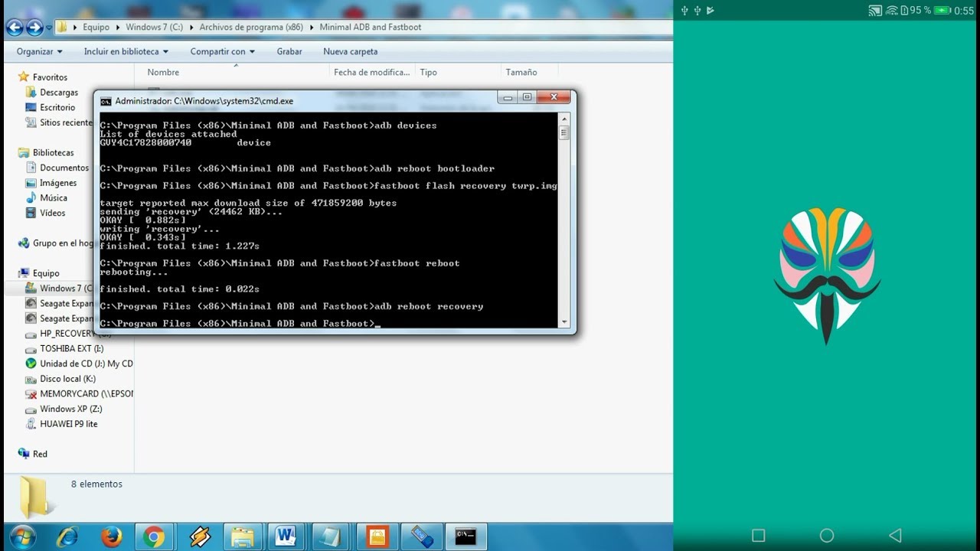This screenshot has width=980, height=551.
Task: Click the cmd window scroll-down arrow
Action: [564, 322]
